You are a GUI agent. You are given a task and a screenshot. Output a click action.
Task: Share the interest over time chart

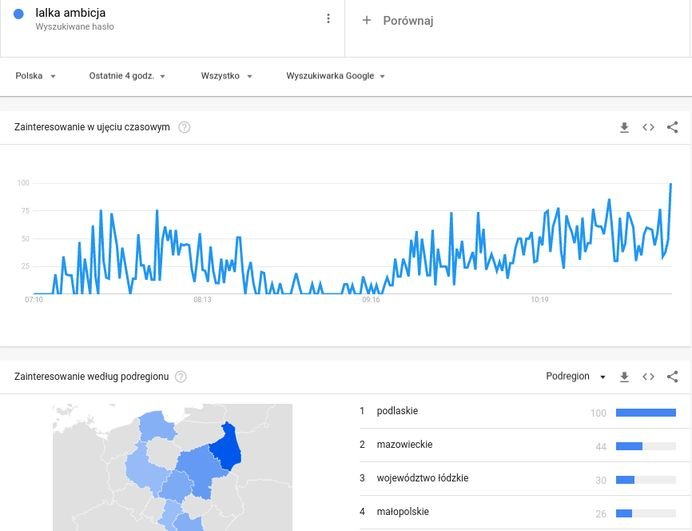(672, 127)
